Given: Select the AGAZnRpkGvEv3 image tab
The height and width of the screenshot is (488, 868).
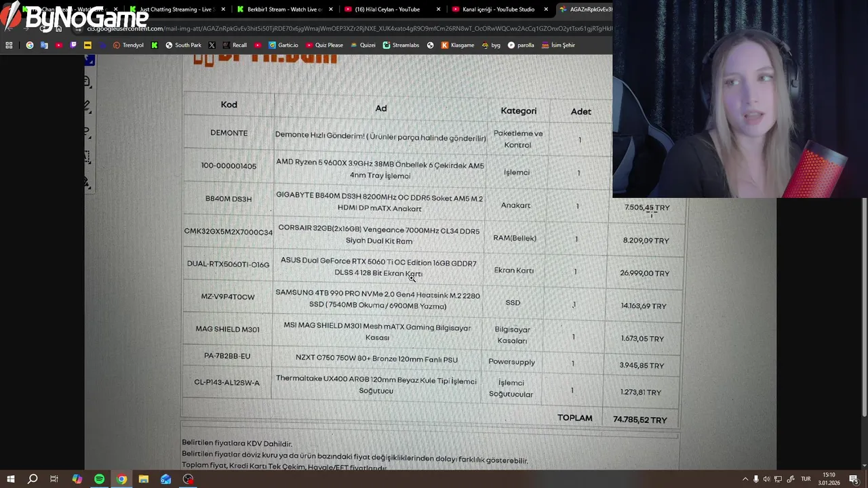Looking at the screenshot, I should [586, 9].
